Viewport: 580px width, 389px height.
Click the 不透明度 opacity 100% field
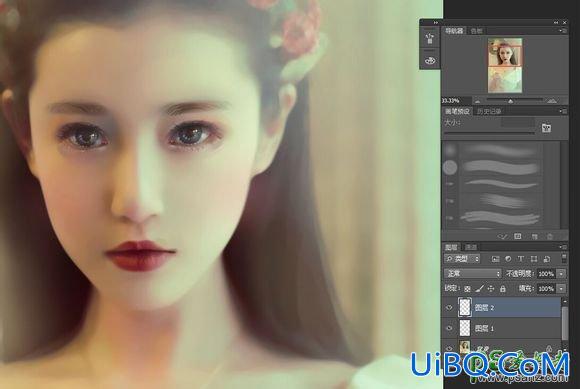546,274
